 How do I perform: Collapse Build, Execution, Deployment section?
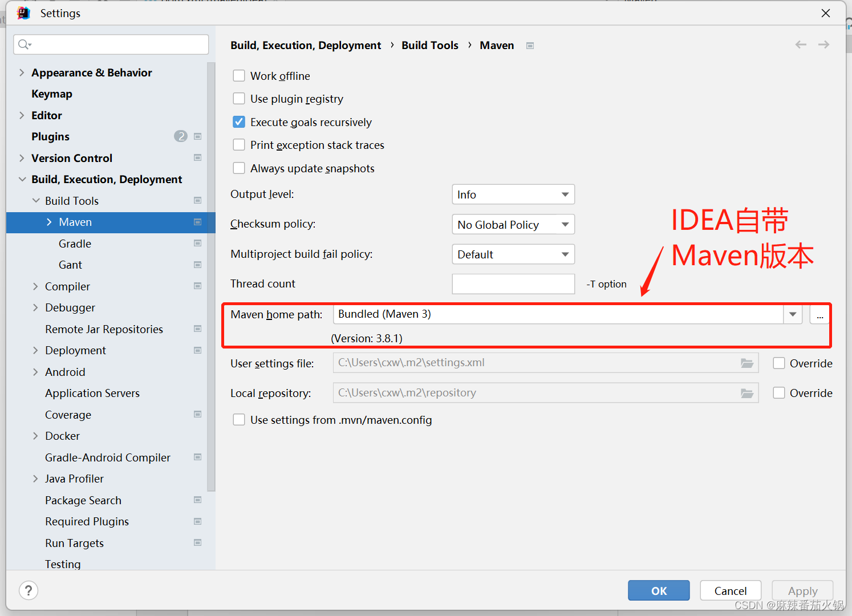coord(22,179)
